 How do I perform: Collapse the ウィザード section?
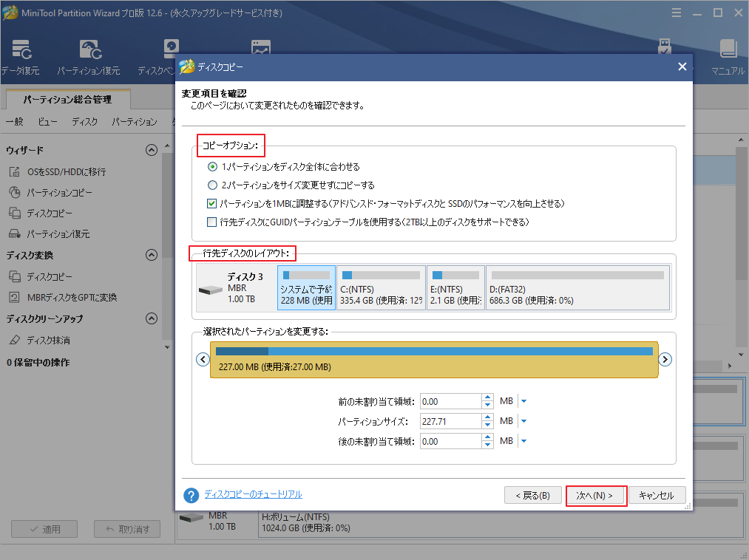pyautogui.click(x=152, y=149)
